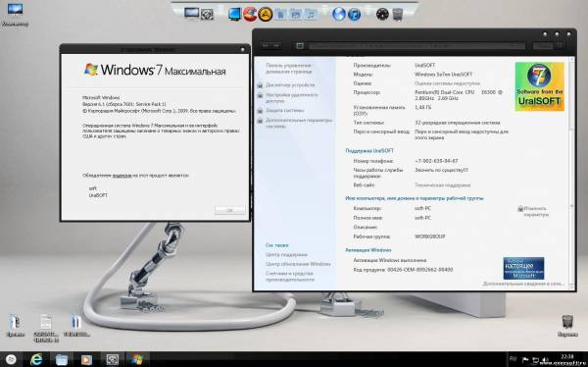Open the license terms link in About Windows
The width and height of the screenshot is (588, 367).
point(122,176)
